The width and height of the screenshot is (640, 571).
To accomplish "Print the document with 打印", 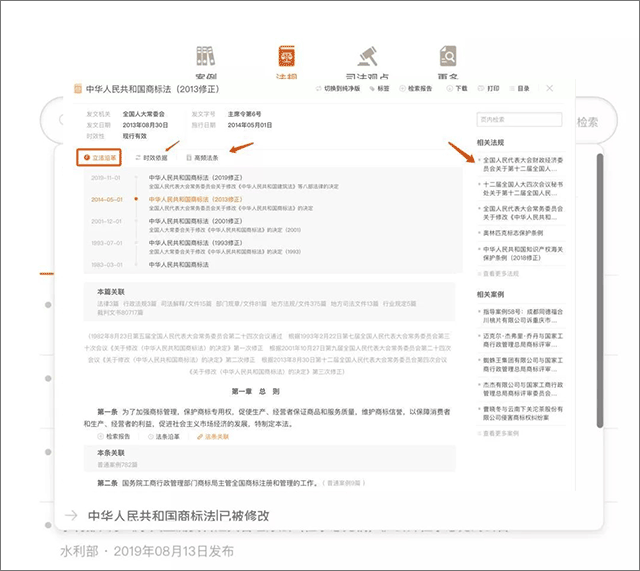I will 488,89.
